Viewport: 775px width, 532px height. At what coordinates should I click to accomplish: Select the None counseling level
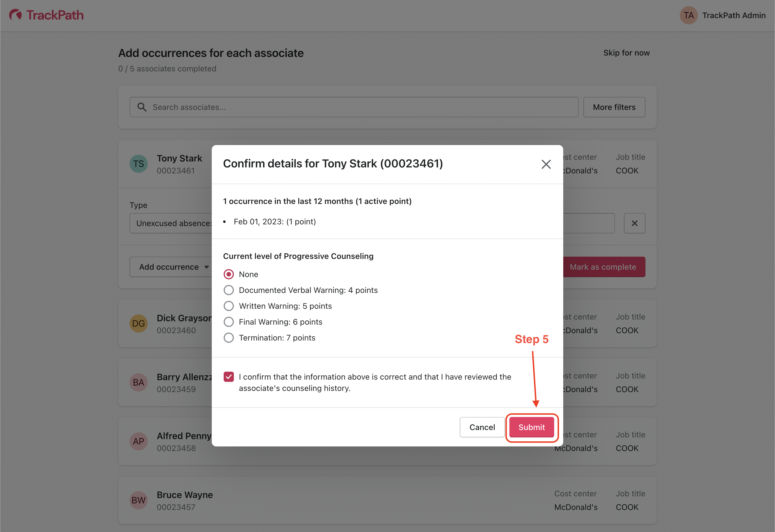[229, 274]
